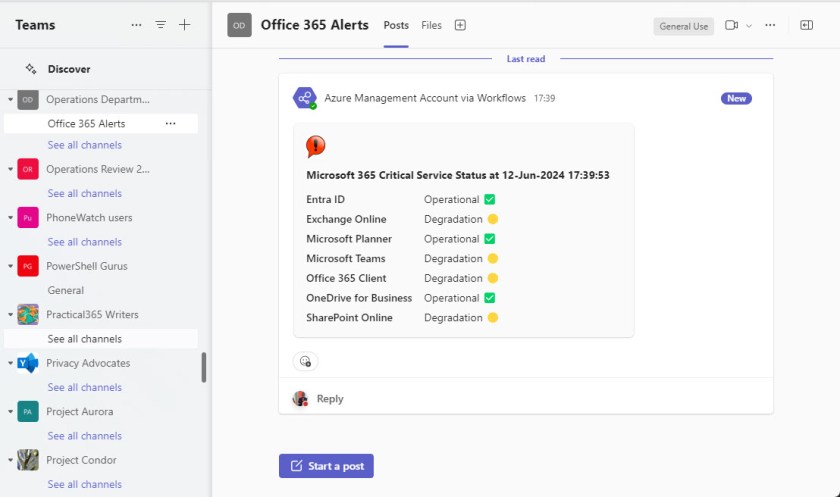Viewport: 840px width, 497px height.
Task: Click the Project Condor team avatar
Action: pos(28,460)
